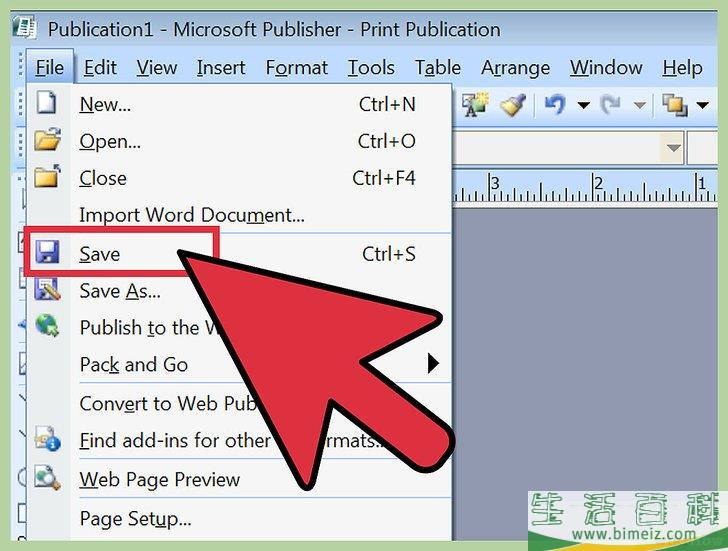Select Import Word Document...

(x=239, y=215)
